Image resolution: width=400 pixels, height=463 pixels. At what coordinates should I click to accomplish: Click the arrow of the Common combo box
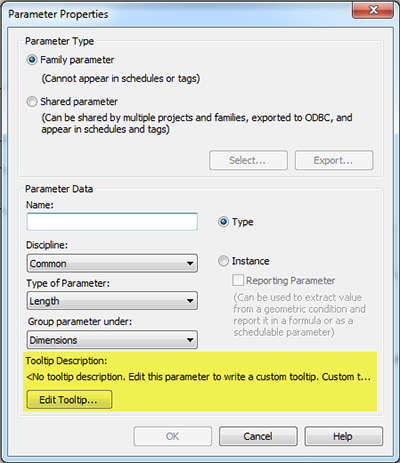tap(190, 263)
